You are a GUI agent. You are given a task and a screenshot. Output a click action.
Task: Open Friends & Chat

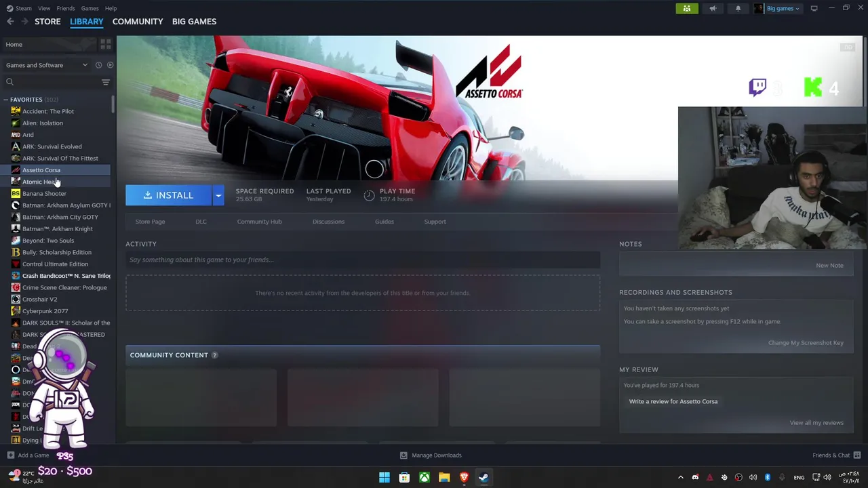[x=836, y=455]
